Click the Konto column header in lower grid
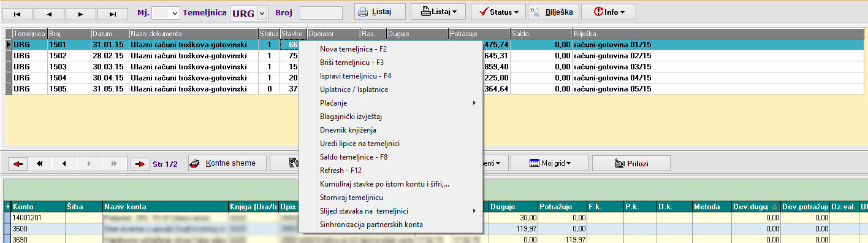 click(x=37, y=207)
